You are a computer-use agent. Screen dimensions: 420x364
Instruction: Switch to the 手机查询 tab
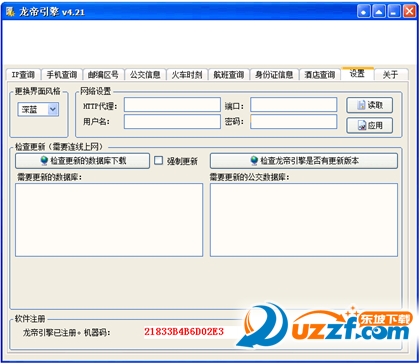62,75
